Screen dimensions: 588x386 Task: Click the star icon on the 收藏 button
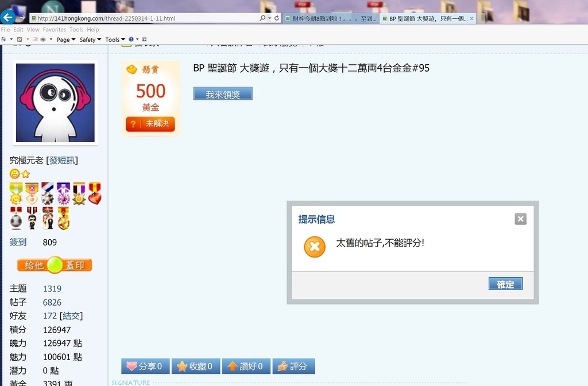pyautogui.click(x=183, y=366)
